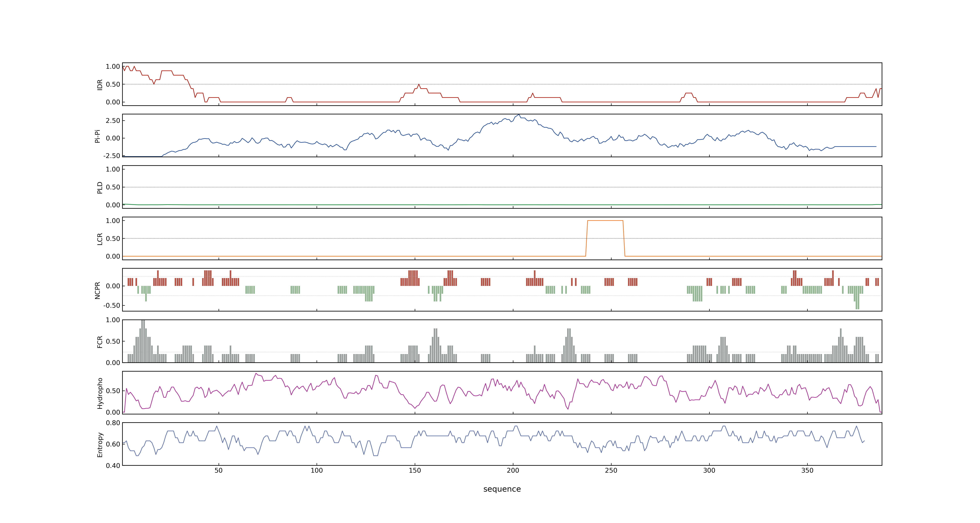Click the x-axis tick label 100

(317, 470)
